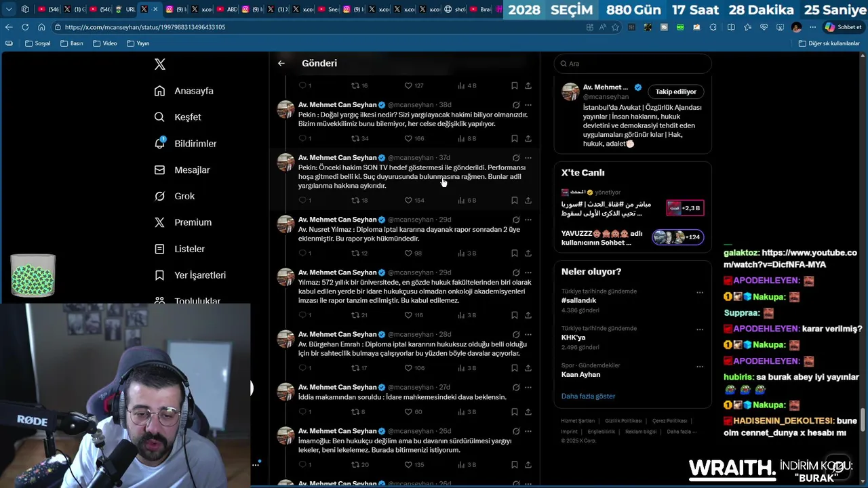Open Grok from the sidebar
This screenshot has width=868, height=488.
click(175, 196)
